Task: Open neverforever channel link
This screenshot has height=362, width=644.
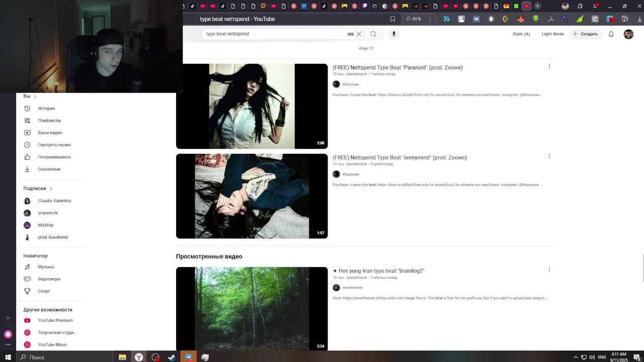Action: (x=352, y=288)
